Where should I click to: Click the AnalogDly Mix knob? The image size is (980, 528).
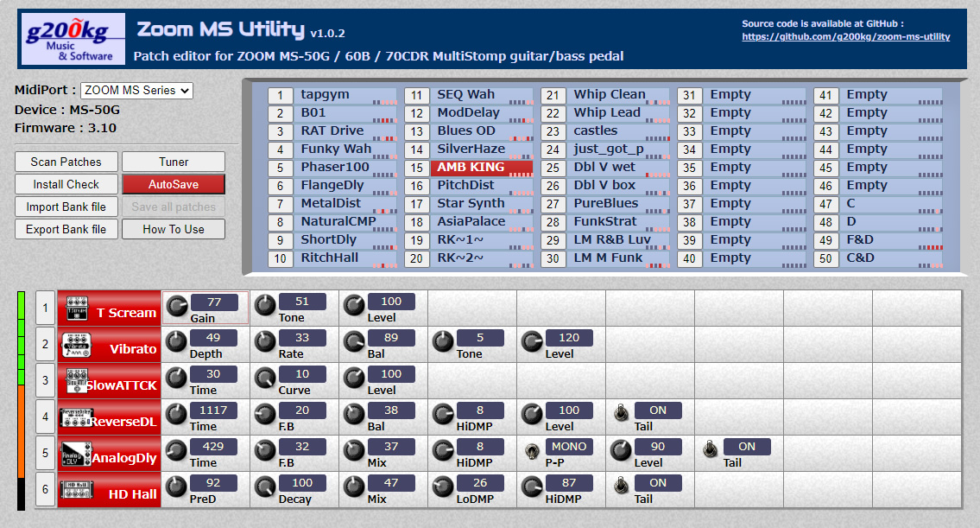click(354, 450)
